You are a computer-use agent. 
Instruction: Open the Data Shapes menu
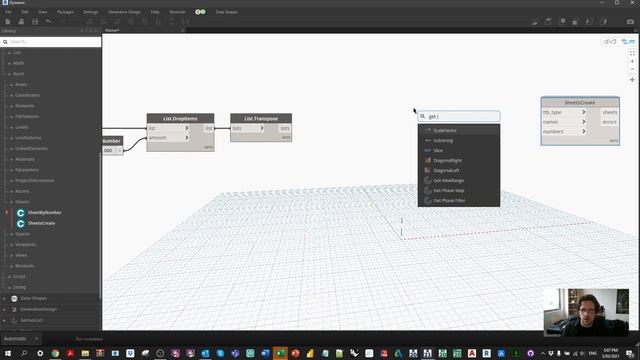[227, 12]
